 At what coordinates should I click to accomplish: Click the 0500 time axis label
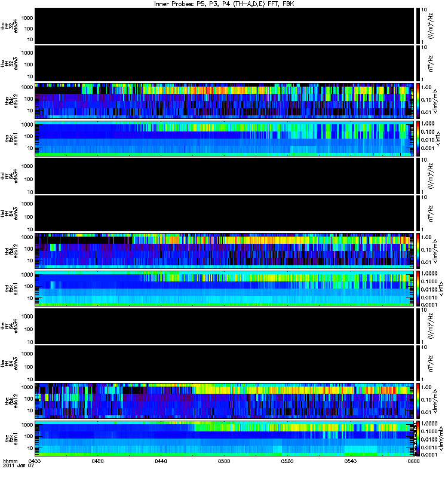(224, 461)
